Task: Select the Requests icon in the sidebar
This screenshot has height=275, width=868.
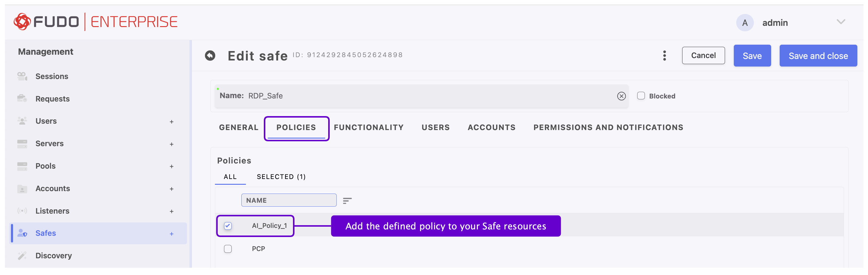Action: point(22,98)
